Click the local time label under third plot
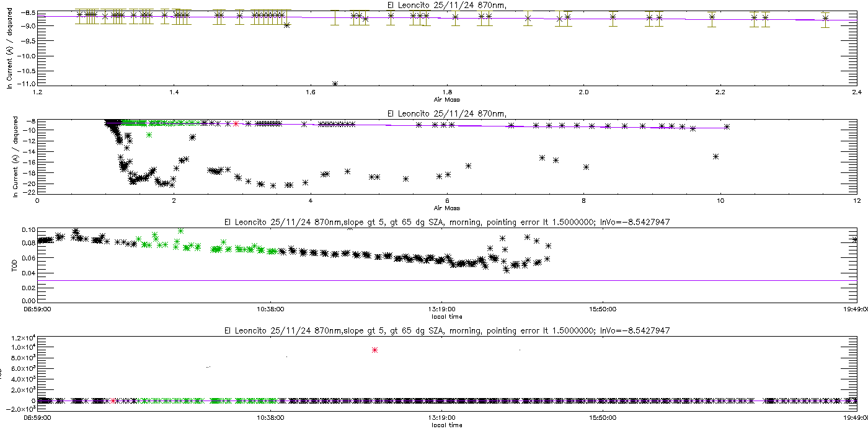This screenshot has width=868, height=434. click(446, 316)
